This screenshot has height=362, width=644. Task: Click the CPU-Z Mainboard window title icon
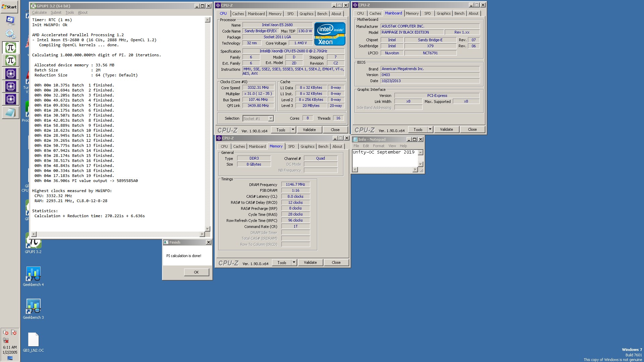click(355, 5)
